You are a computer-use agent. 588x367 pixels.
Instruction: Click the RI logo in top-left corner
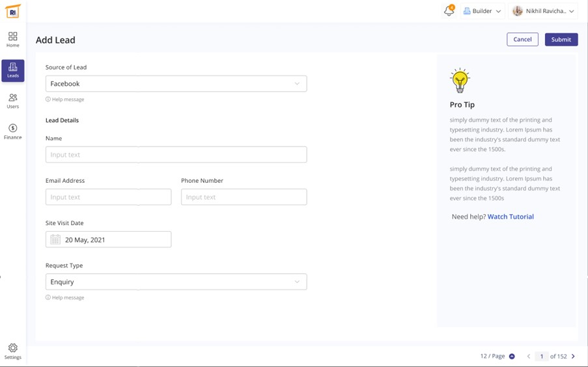(x=13, y=11)
